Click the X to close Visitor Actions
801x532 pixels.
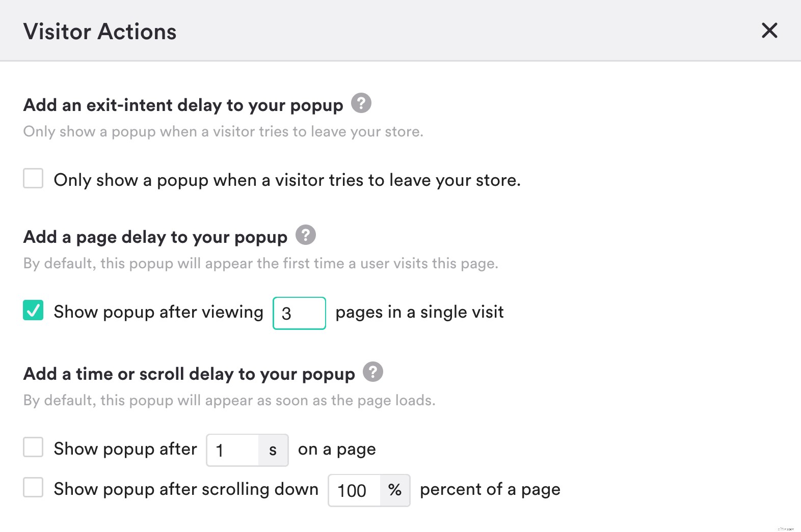pyautogui.click(x=769, y=31)
